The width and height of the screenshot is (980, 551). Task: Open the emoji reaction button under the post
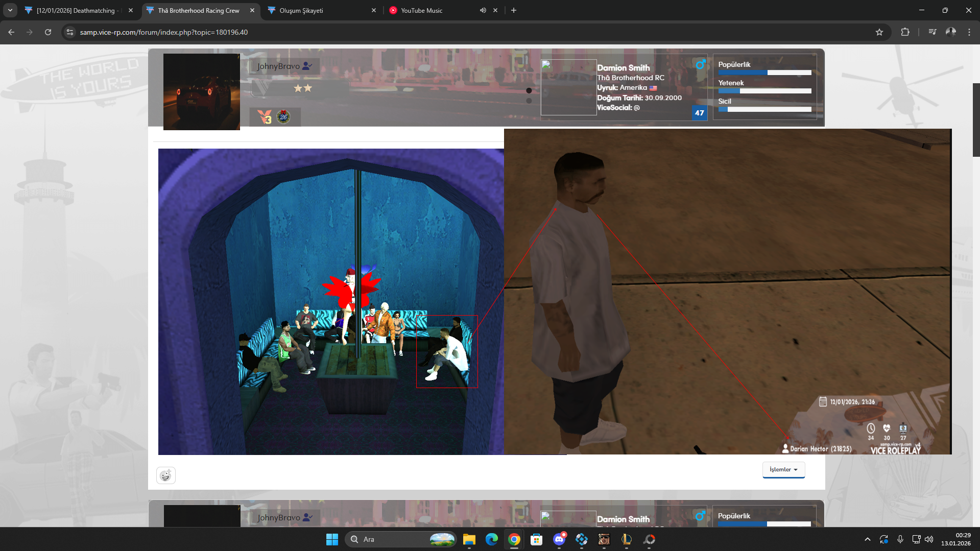click(x=165, y=475)
